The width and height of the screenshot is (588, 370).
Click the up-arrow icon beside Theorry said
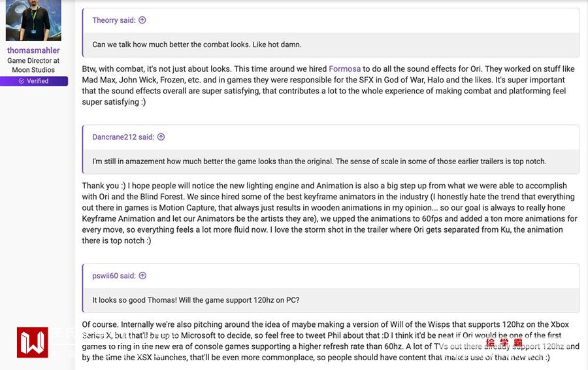click(x=142, y=20)
